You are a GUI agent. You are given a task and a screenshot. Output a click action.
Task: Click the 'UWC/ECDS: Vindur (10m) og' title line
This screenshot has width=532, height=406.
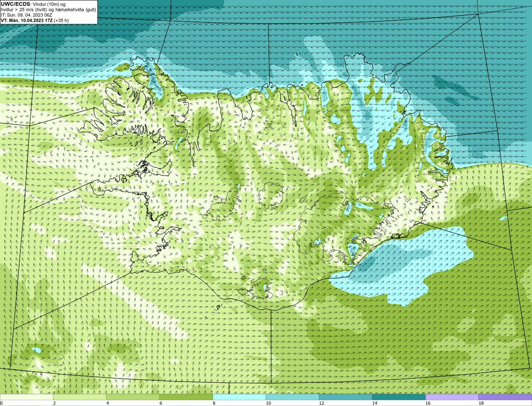click(x=33, y=4)
